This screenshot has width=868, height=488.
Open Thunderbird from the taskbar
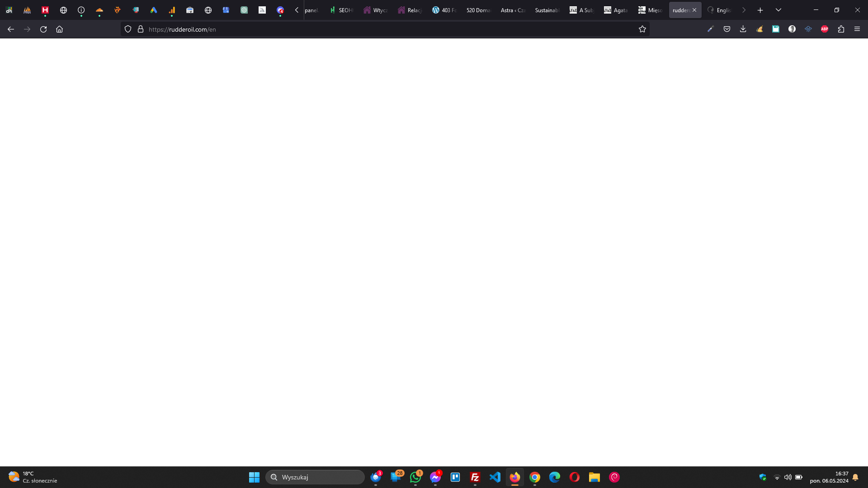(x=376, y=477)
